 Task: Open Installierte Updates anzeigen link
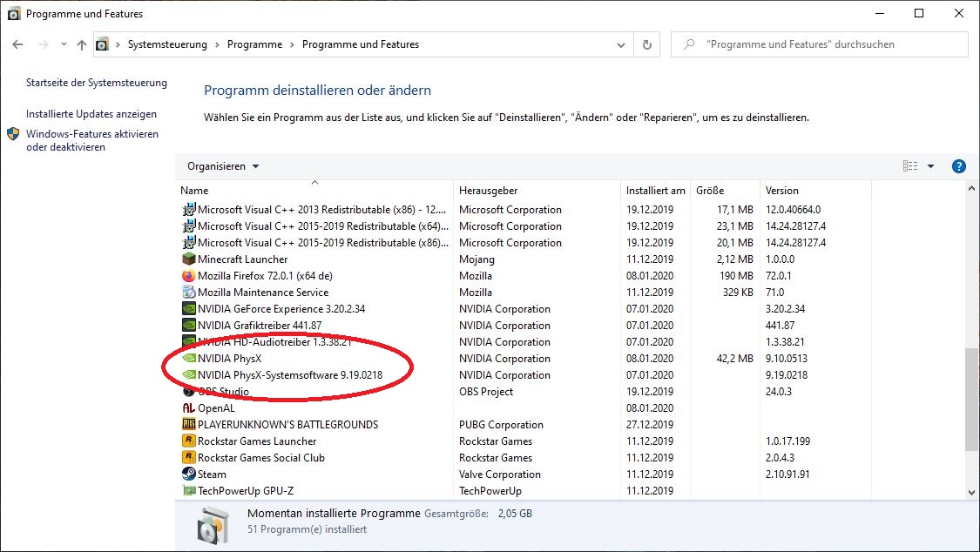pyautogui.click(x=91, y=114)
